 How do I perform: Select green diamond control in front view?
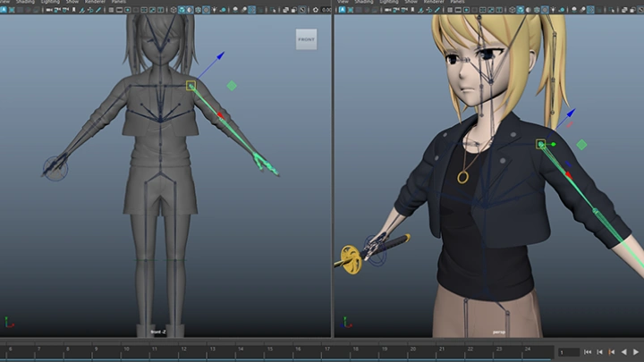pyautogui.click(x=232, y=86)
